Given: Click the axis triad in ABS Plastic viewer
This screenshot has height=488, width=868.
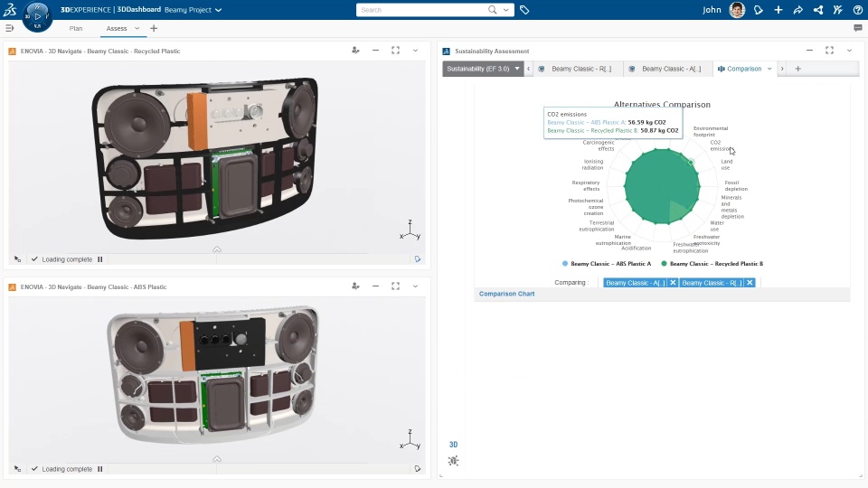Looking at the screenshot, I should pyautogui.click(x=410, y=440).
